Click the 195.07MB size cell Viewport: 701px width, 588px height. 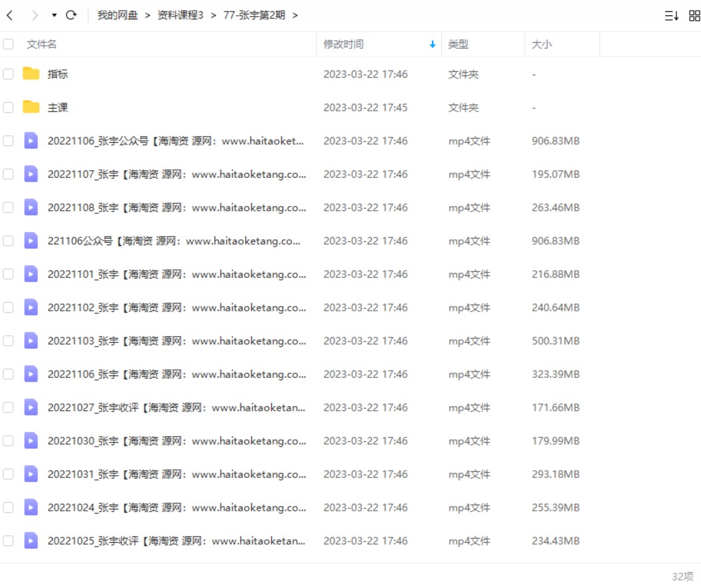(555, 175)
